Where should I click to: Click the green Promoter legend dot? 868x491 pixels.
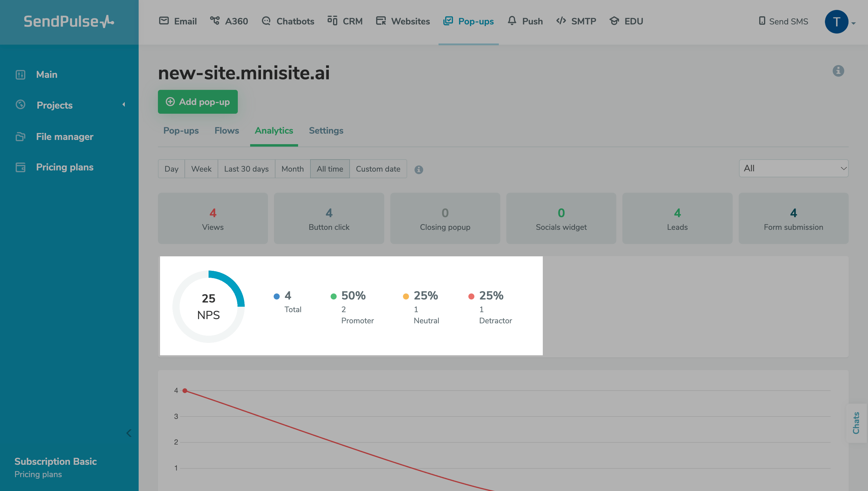(334, 296)
